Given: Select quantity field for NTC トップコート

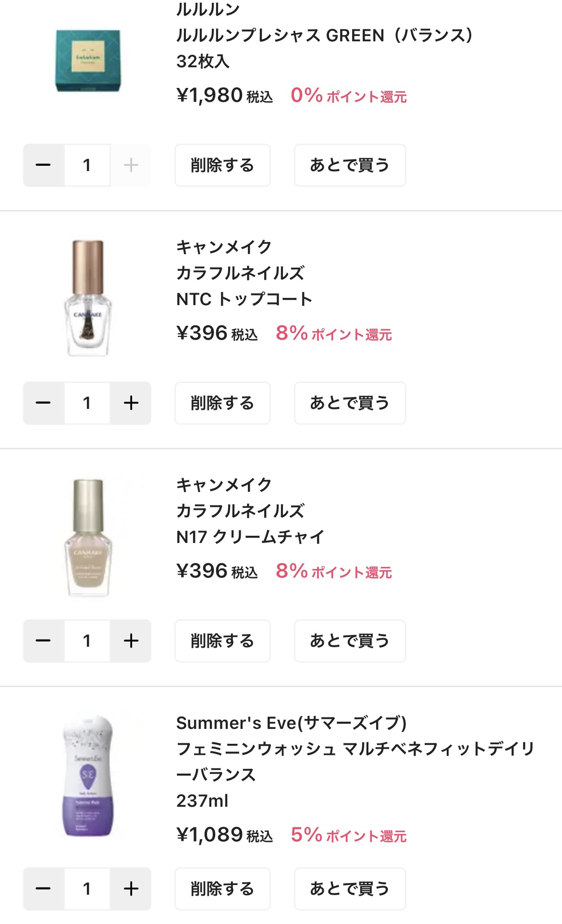Looking at the screenshot, I should 87,403.
